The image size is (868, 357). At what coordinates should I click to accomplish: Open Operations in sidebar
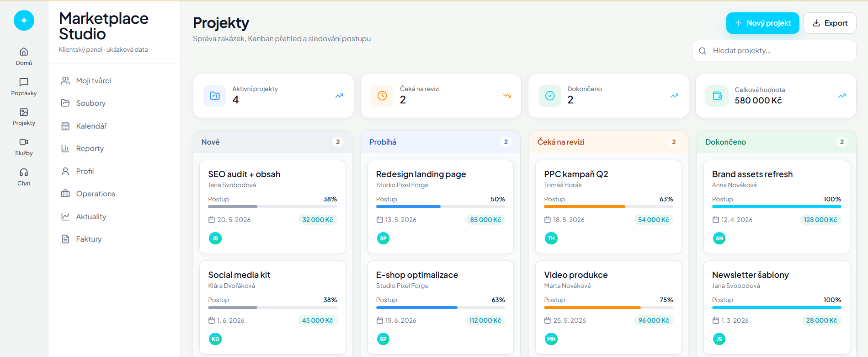click(x=114, y=194)
